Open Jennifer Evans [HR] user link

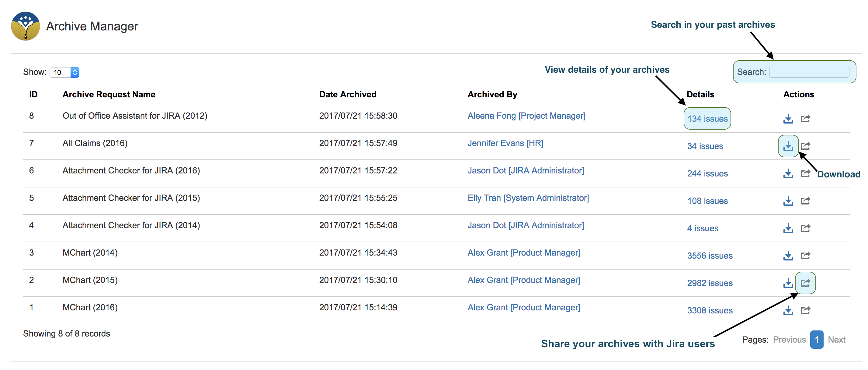pos(505,143)
